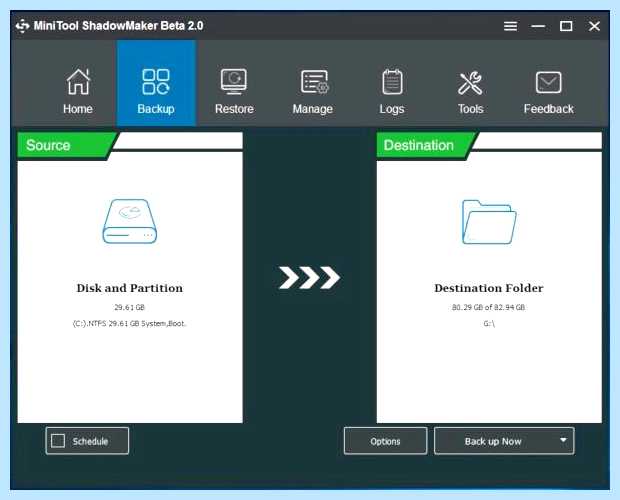
Task: Select the Backup grid icon
Action: click(x=156, y=82)
